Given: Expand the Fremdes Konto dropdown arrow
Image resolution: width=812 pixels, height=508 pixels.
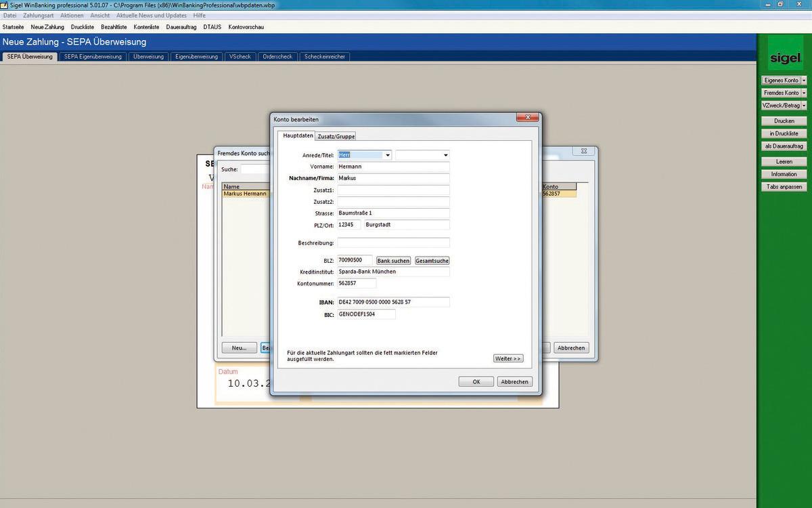Looking at the screenshot, I should click(803, 93).
